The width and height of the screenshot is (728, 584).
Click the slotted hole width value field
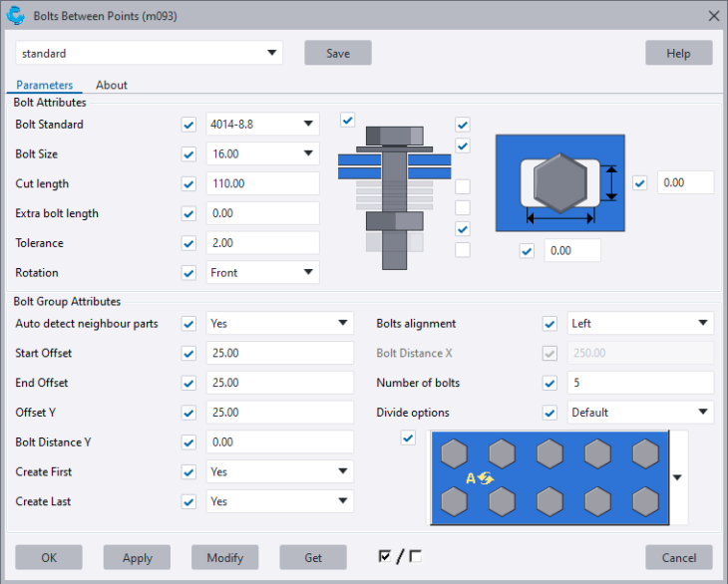click(x=572, y=250)
